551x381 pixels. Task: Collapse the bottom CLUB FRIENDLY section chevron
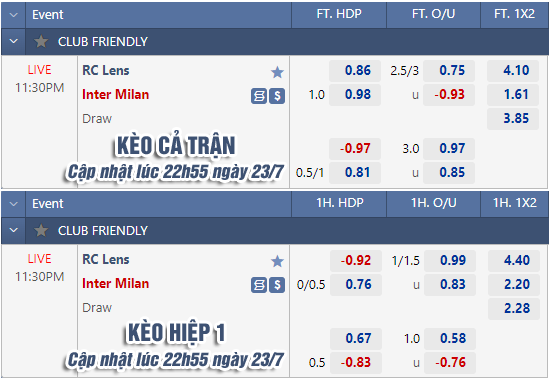pyautogui.click(x=13, y=231)
